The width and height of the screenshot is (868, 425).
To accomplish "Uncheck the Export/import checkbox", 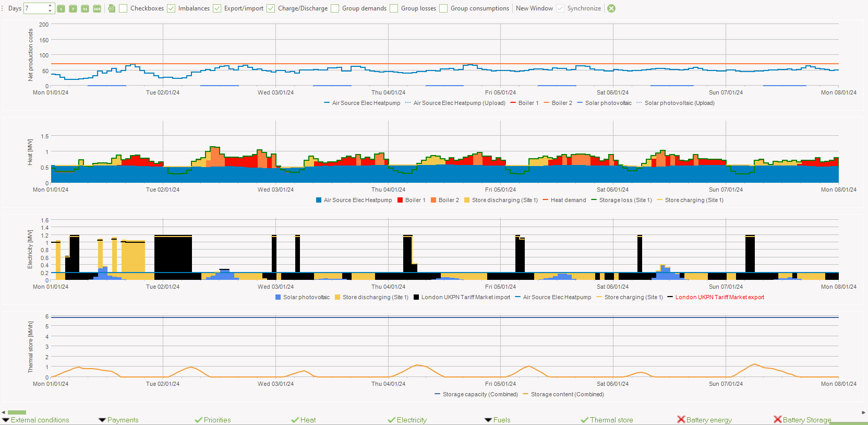I will [x=217, y=8].
